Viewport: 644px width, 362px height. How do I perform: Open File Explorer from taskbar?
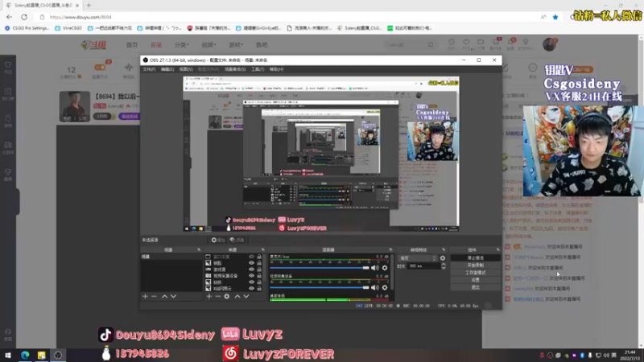[42, 355]
